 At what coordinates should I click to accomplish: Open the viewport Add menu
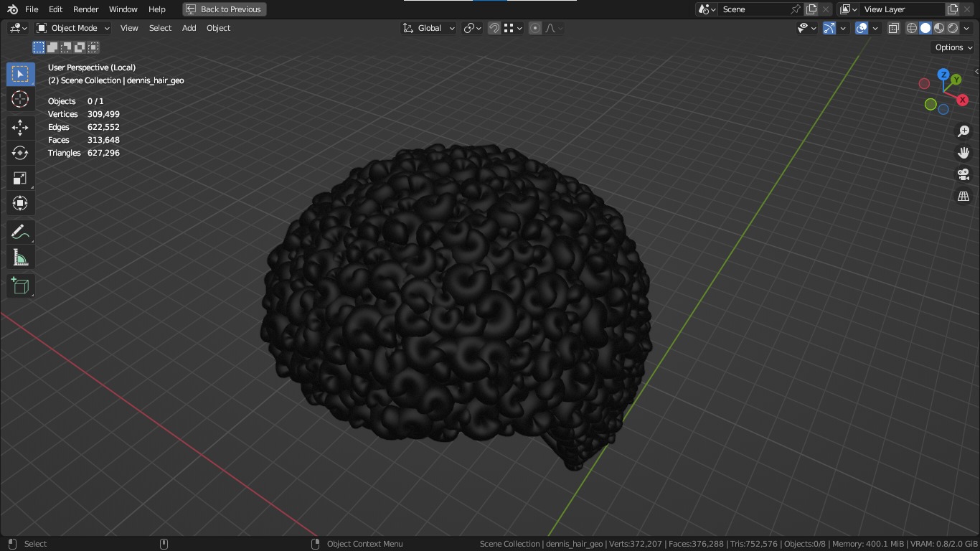pyautogui.click(x=189, y=28)
